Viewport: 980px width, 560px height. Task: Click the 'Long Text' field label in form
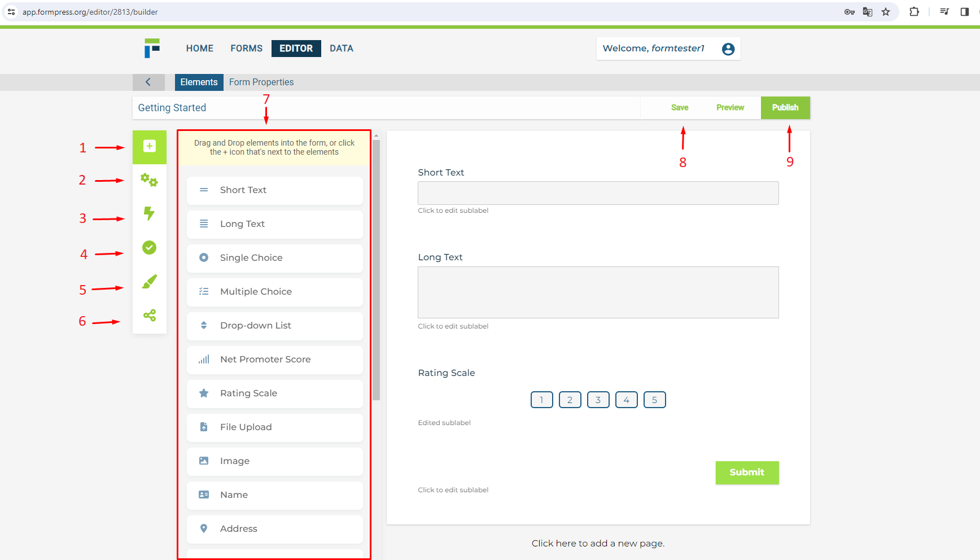440,257
